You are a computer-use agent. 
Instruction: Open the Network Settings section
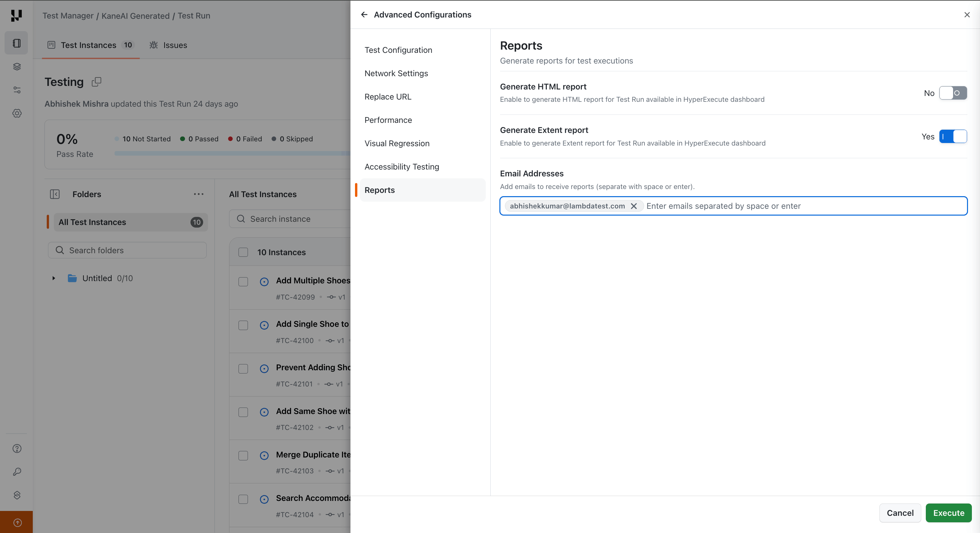point(422,73)
